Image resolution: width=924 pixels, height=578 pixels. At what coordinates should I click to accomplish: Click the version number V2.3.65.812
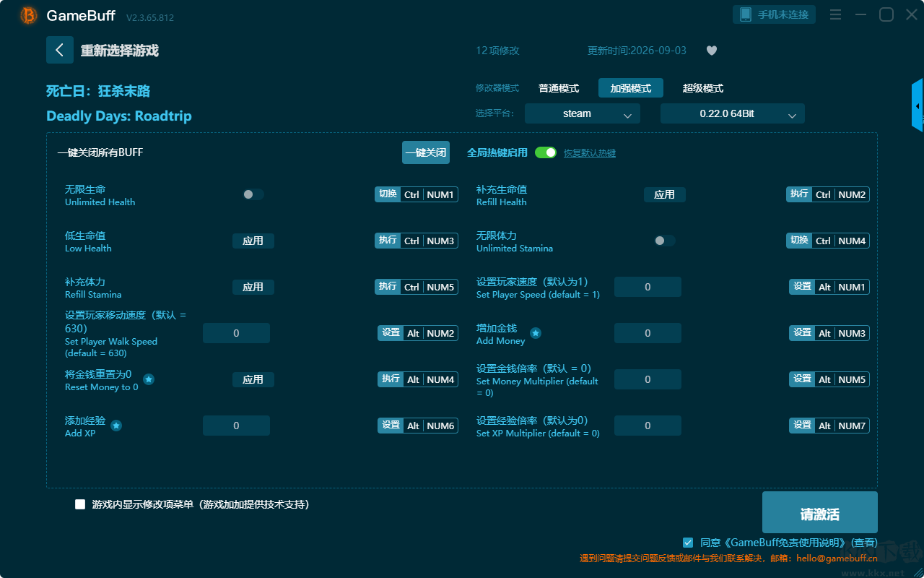coord(150,17)
